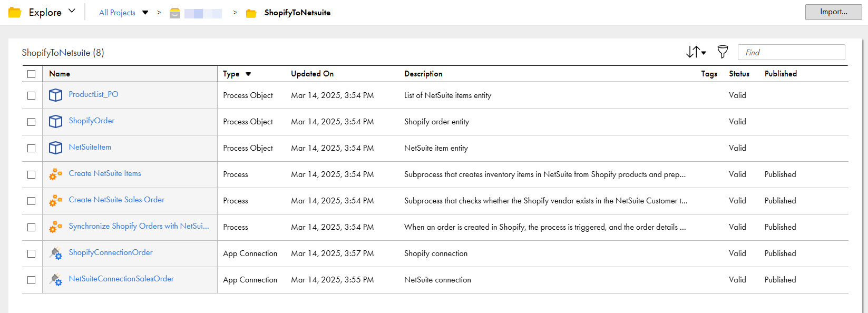Check the ShopifyConnectionOrder row checkbox
Screen dimensions: 868x313
(32, 253)
